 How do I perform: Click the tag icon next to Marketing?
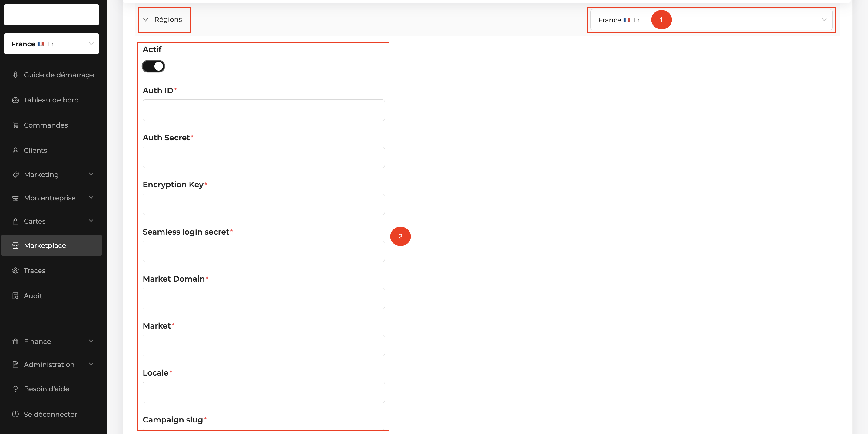(15, 175)
